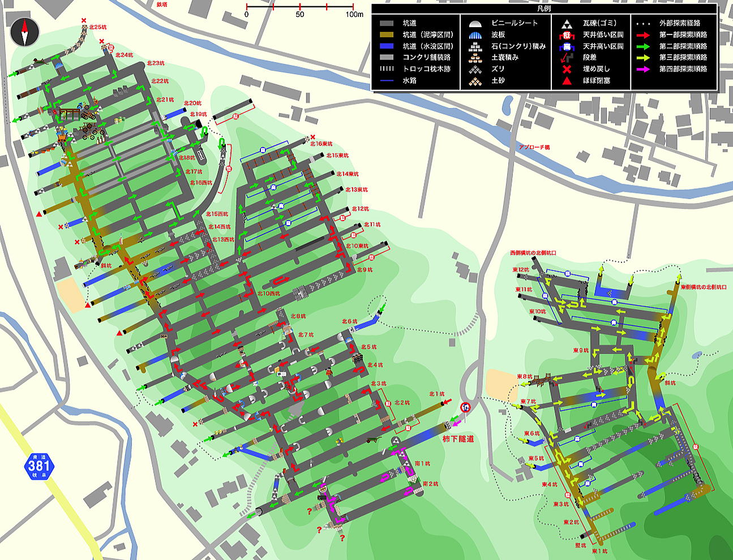Click the 北25坑 label
The width and height of the screenshot is (733, 560).
pos(97,27)
